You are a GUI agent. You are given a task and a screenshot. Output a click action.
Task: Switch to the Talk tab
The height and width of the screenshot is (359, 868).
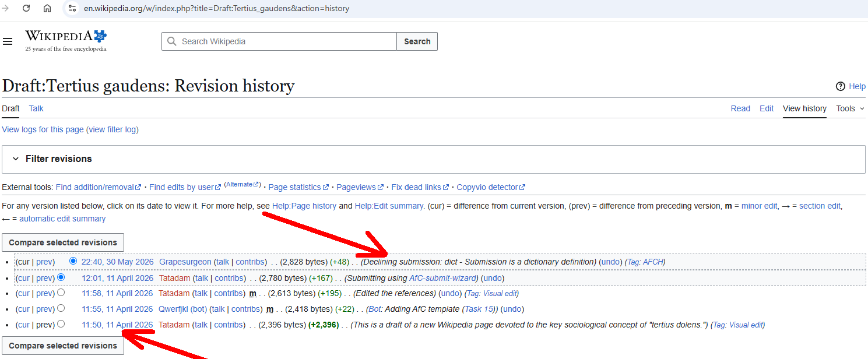click(36, 108)
